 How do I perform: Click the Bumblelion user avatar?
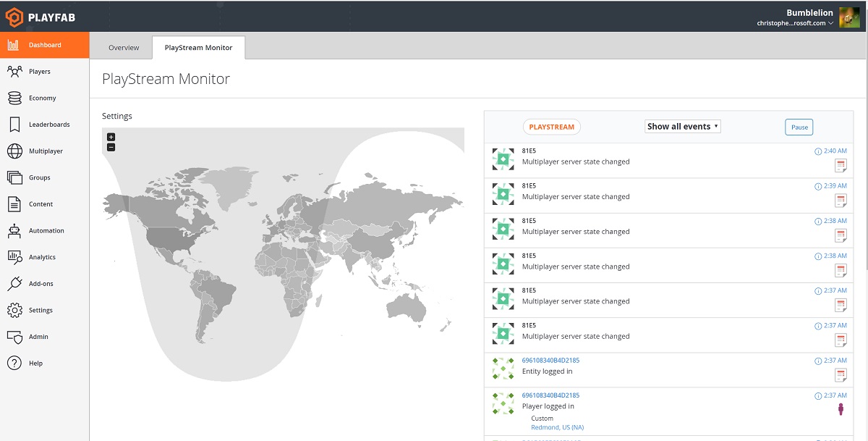pos(849,17)
